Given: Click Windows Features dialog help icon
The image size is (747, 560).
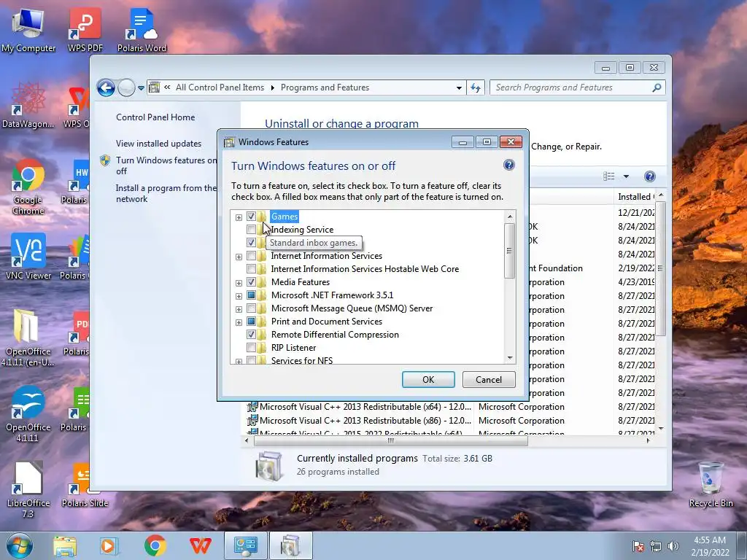Looking at the screenshot, I should coord(508,165).
